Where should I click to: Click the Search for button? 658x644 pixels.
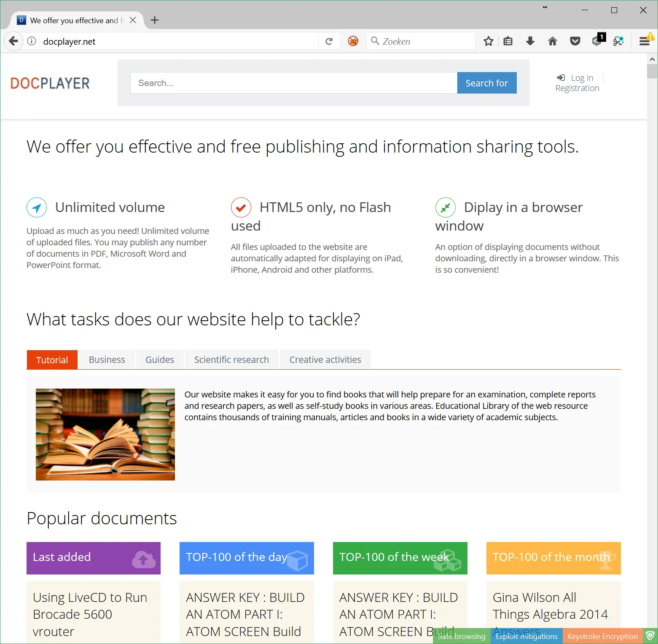pos(486,83)
